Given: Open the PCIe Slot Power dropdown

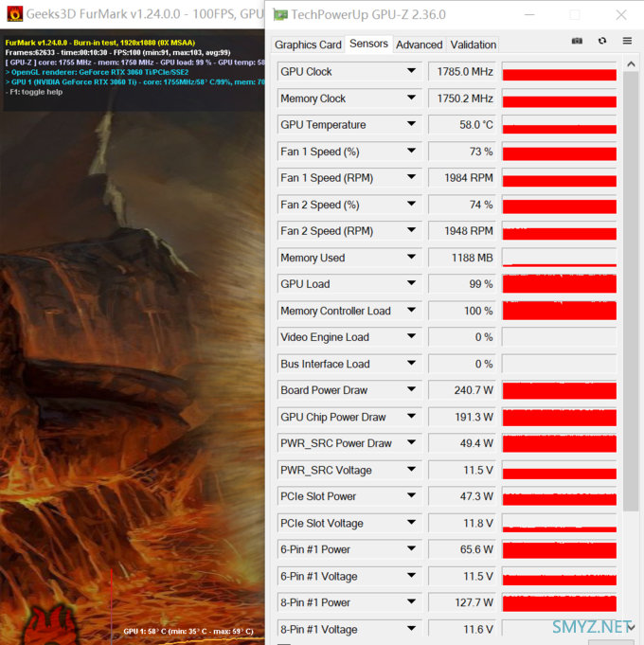Looking at the screenshot, I should click(412, 495).
